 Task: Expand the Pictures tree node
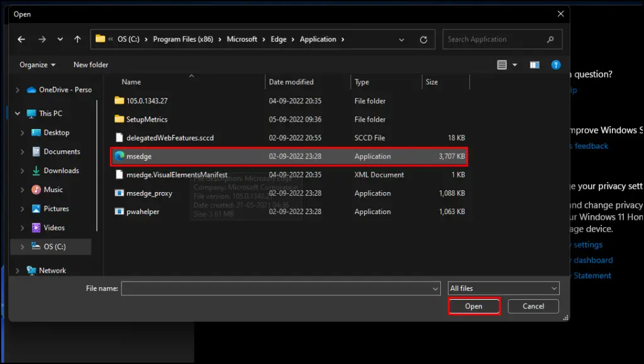pos(22,208)
